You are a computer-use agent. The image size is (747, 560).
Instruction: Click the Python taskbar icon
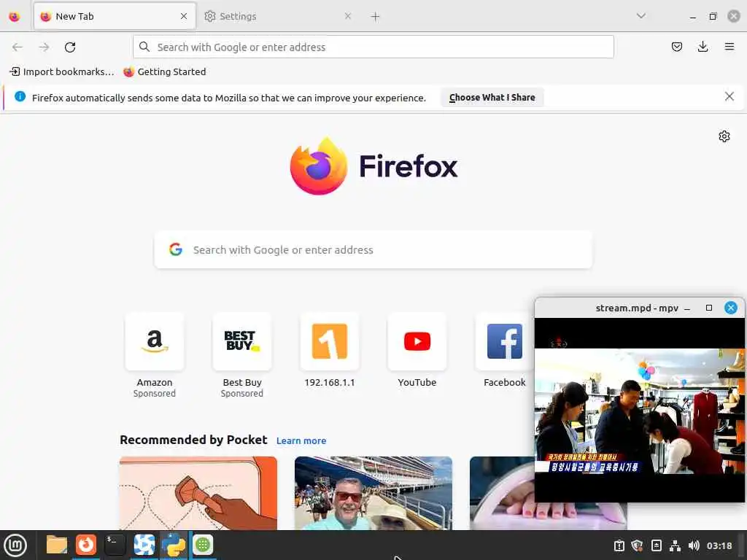174,545
